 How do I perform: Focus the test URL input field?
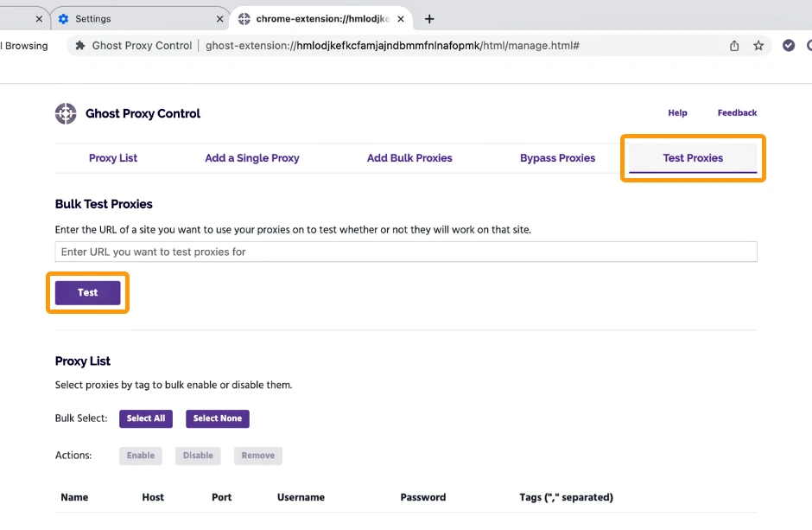coord(406,252)
